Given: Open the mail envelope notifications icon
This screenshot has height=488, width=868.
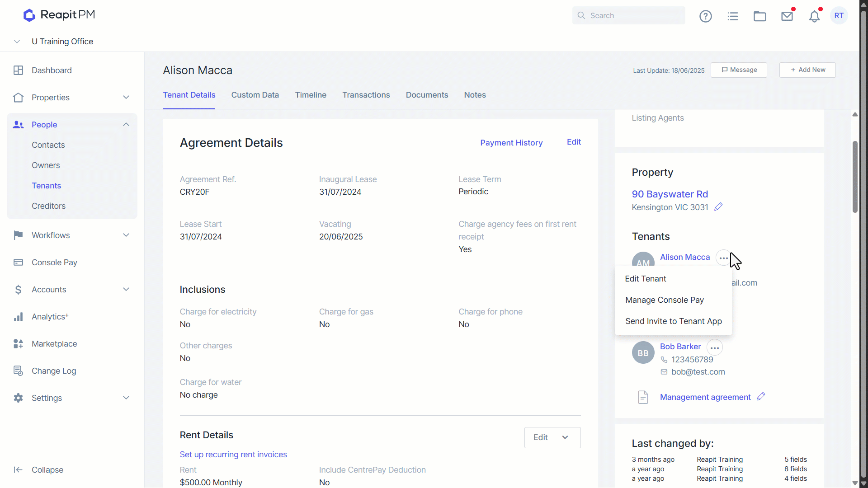Looking at the screenshot, I should pyautogui.click(x=787, y=16).
